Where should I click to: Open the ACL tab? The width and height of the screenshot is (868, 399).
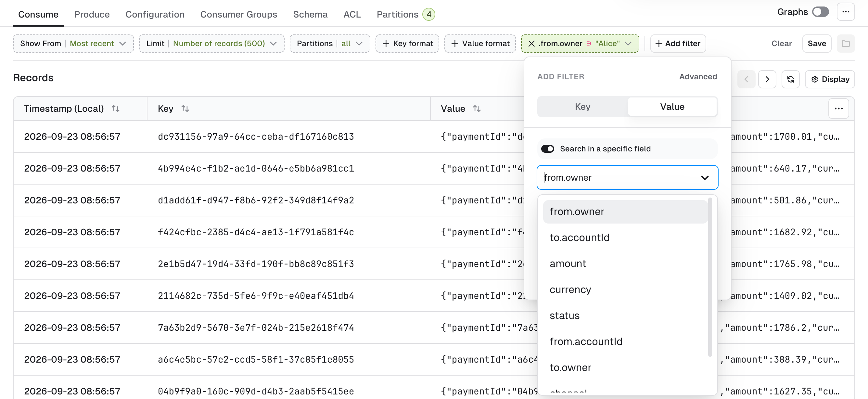point(352,14)
